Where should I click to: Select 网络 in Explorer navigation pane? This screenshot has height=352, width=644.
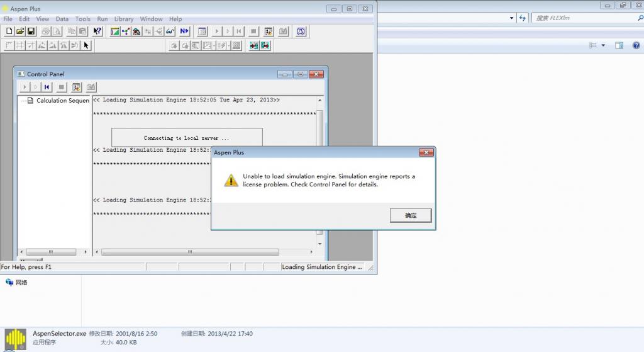[x=21, y=283]
